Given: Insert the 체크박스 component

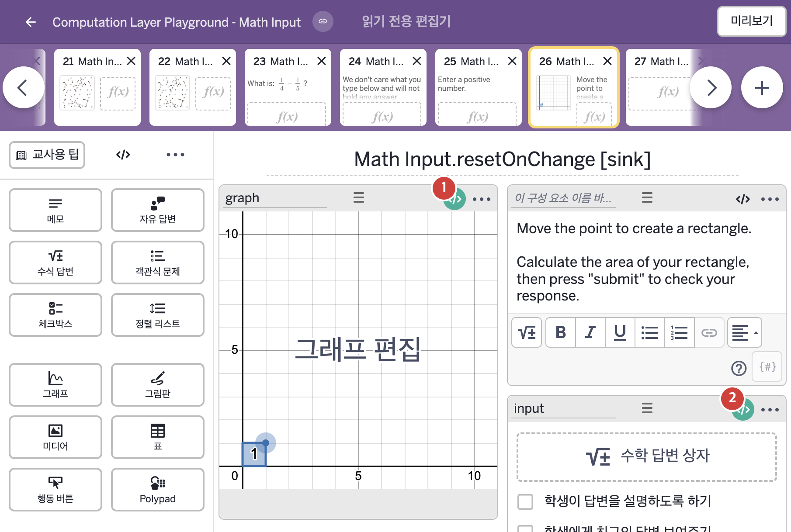Looking at the screenshot, I should pos(56,315).
